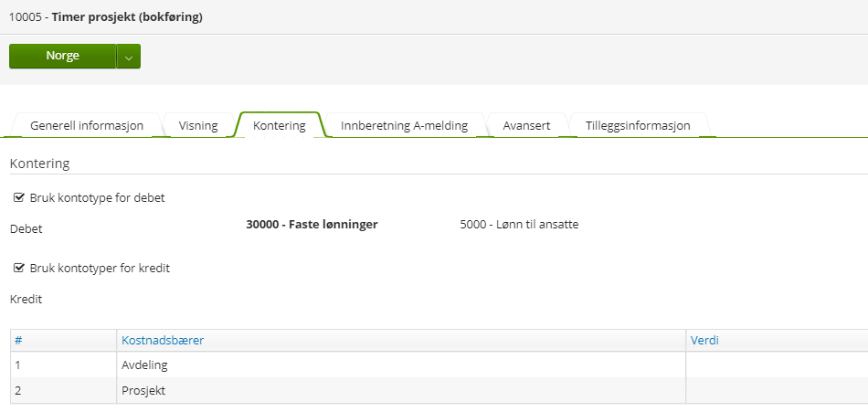Sort by Kostnadsbærer column header
Viewport: 868px width, 412px height.
pyautogui.click(x=163, y=341)
